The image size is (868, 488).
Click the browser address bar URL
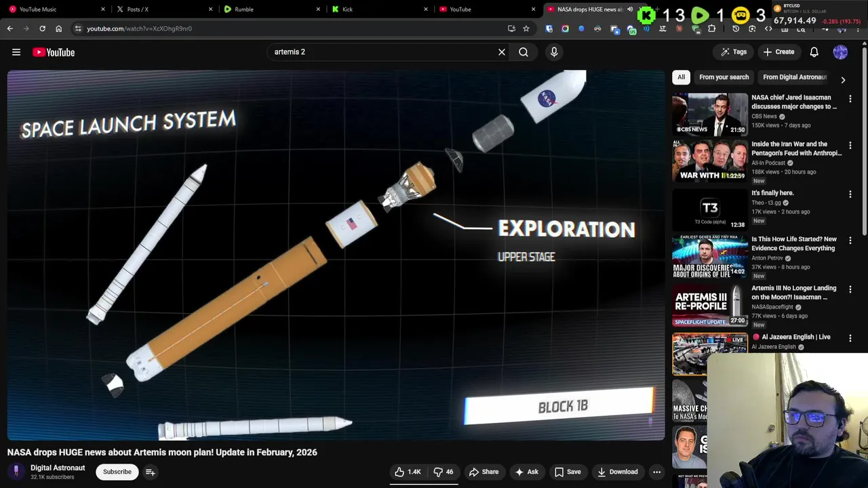tap(139, 28)
